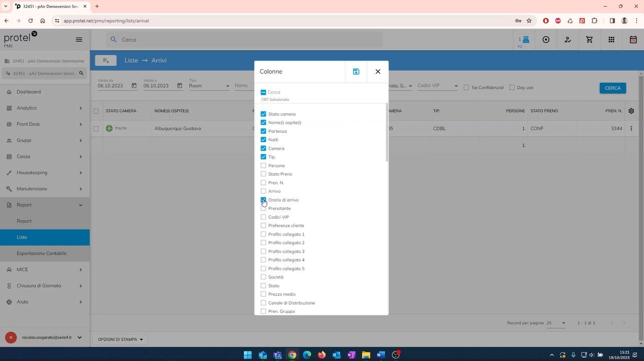Screen dimensions: 644x361
Task: Enable the Persone column checkbox
Action: (x=263, y=165)
